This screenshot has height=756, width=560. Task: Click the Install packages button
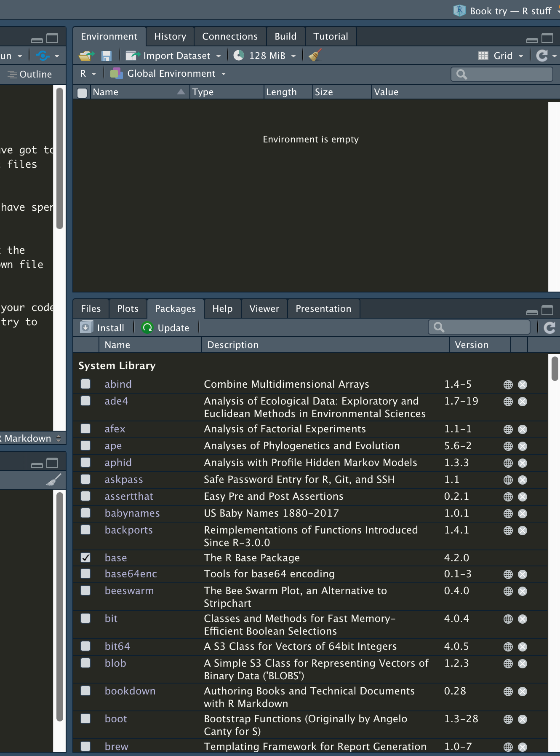[x=103, y=328]
